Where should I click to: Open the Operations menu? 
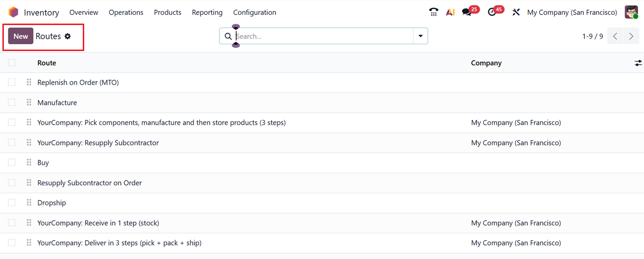(x=126, y=13)
